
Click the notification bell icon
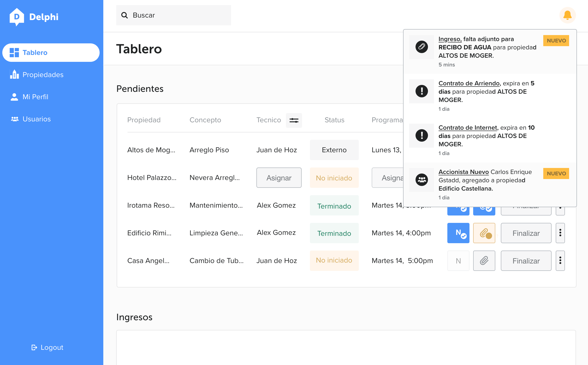567,15
